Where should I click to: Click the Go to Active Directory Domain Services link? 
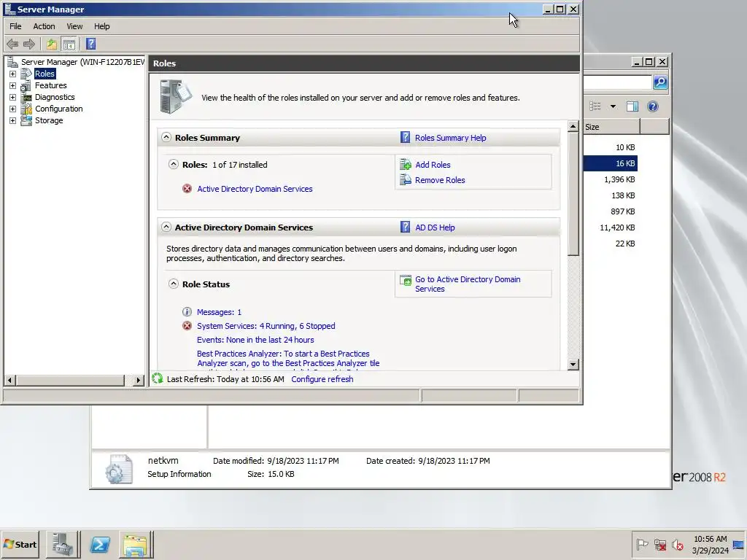[x=468, y=284]
